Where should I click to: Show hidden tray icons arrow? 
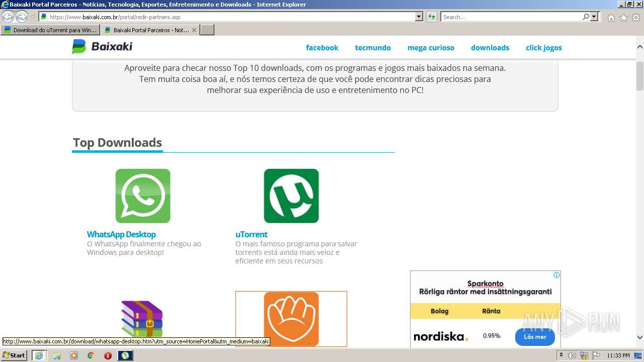coord(561,355)
